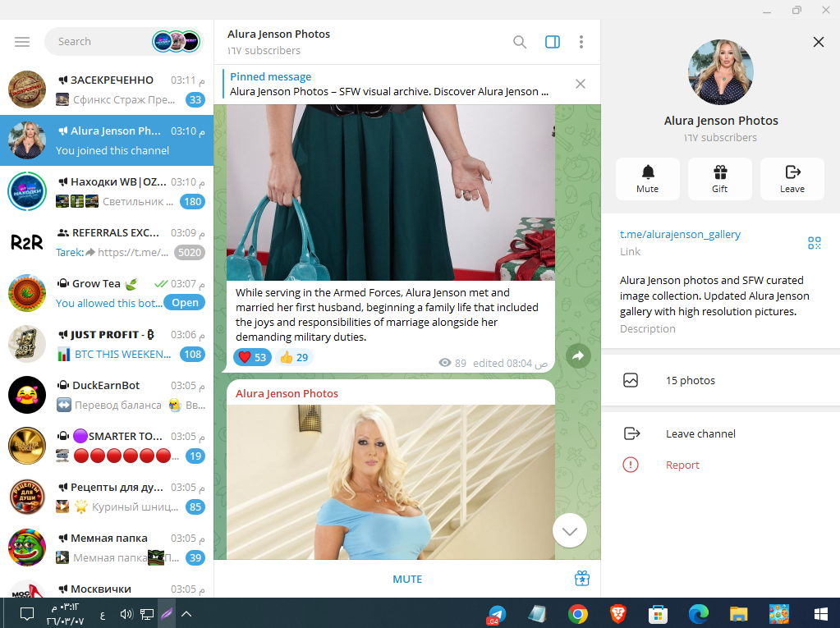This screenshot has width=840, height=628.
Task: Show the channel QR code icon
Action: click(814, 243)
